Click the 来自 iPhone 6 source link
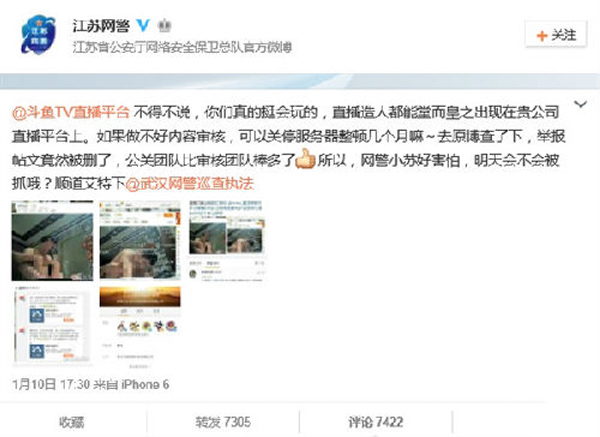This screenshot has width=600, height=437. pos(131,384)
